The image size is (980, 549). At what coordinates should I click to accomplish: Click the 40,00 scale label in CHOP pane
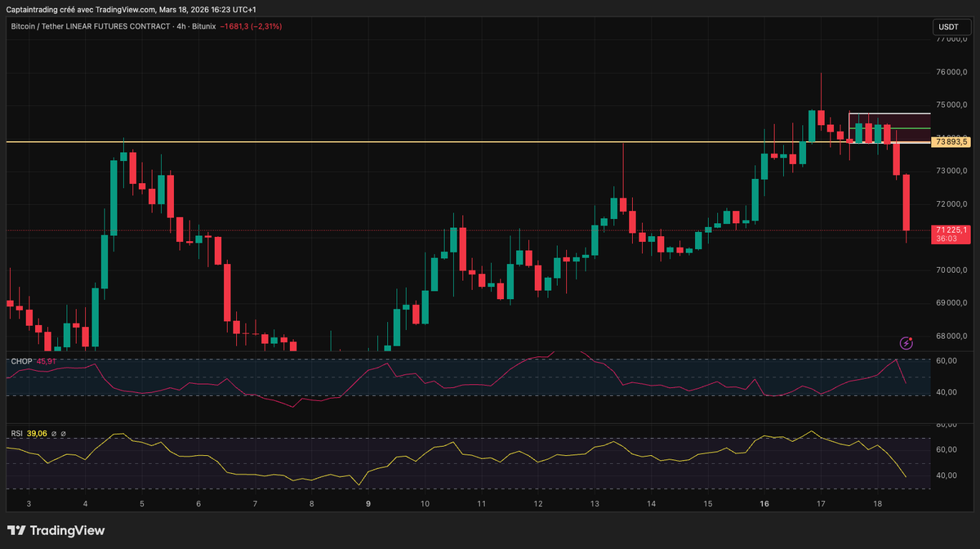pyautogui.click(x=946, y=392)
